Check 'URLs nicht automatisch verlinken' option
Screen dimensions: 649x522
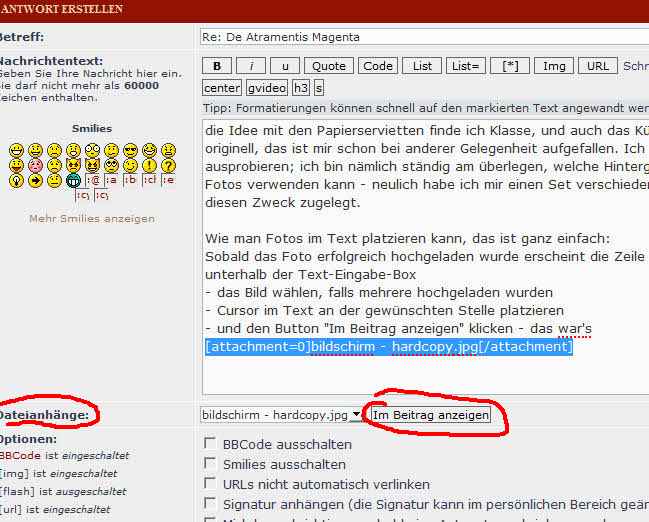[209, 483]
